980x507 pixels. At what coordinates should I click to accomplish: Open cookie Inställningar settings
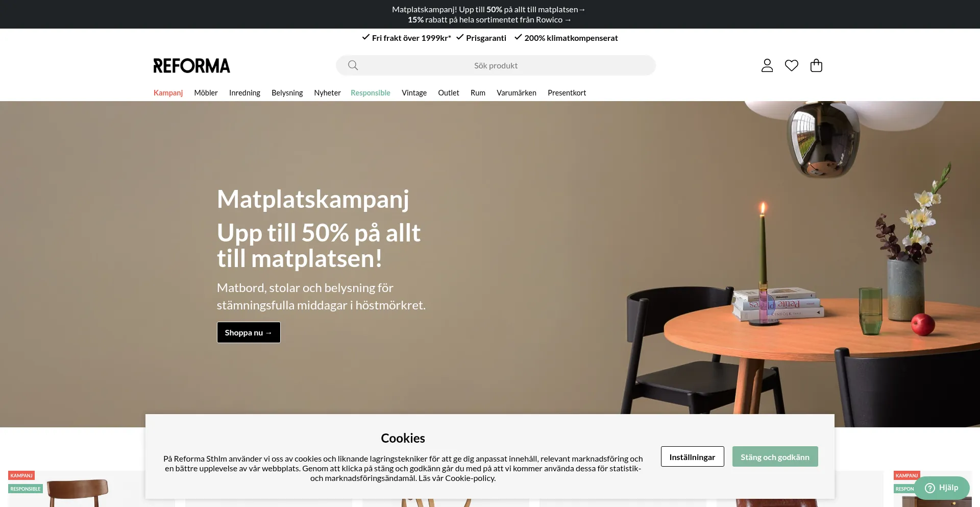click(692, 456)
